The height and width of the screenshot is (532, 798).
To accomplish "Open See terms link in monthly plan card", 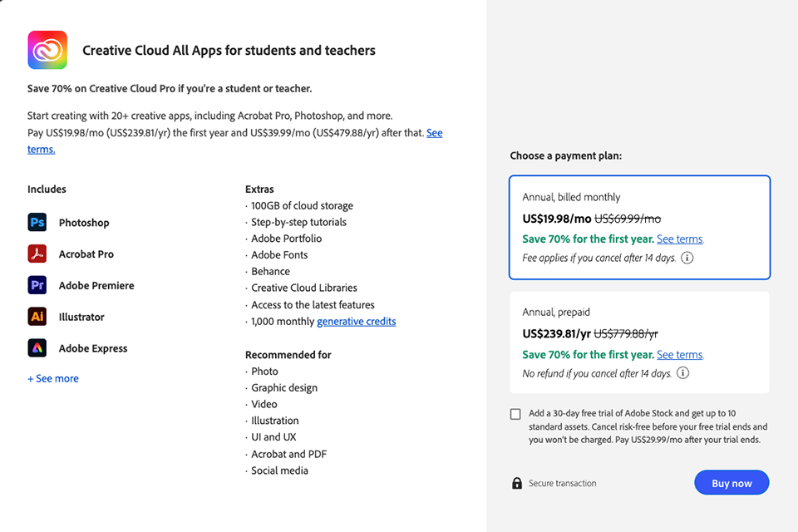I will tap(679, 239).
